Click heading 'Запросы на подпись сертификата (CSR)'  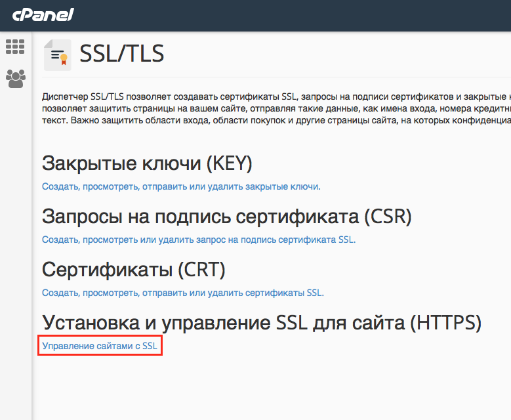[x=227, y=216]
